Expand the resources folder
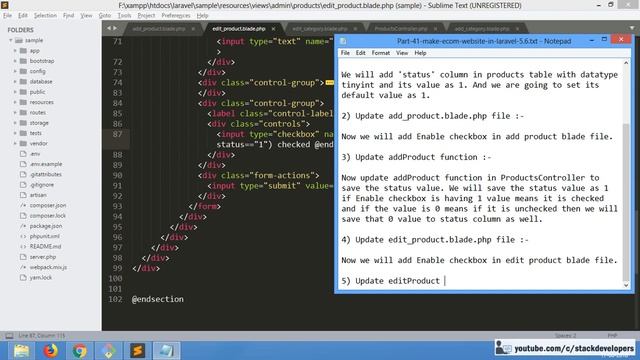 [x=15, y=102]
